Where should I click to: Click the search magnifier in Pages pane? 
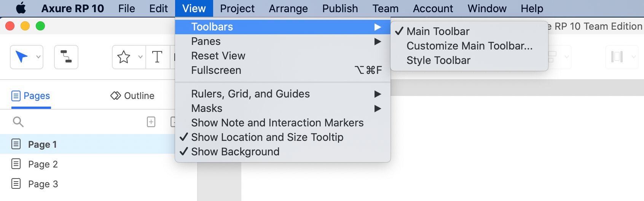[x=18, y=122]
